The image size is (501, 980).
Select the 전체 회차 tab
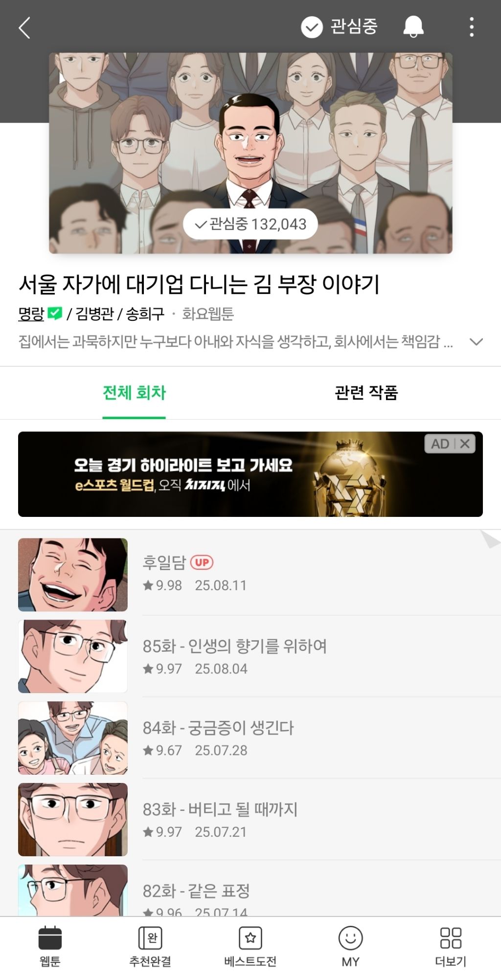134,392
